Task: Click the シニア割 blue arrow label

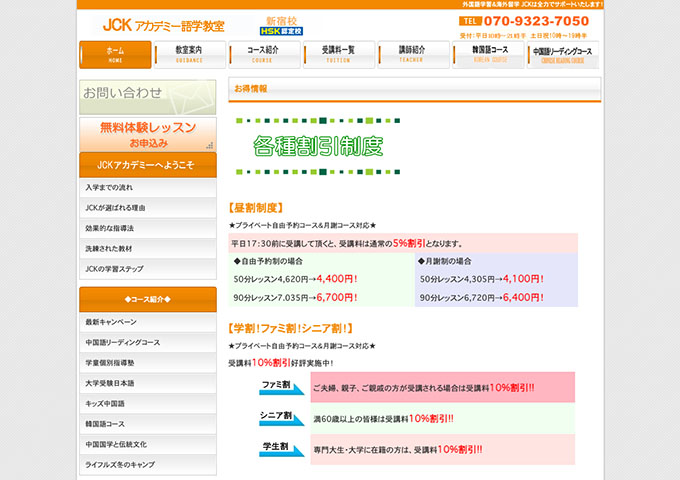Action: point(281,418)
